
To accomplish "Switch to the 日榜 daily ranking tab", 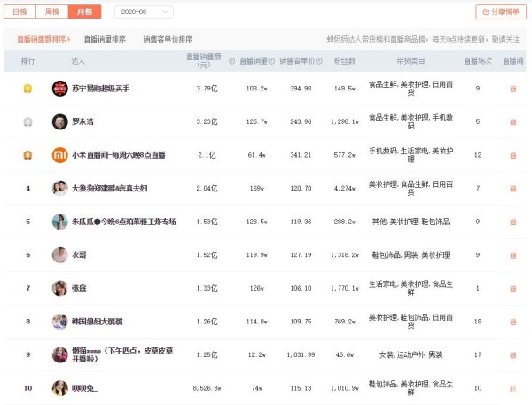I will pos(20,12).
